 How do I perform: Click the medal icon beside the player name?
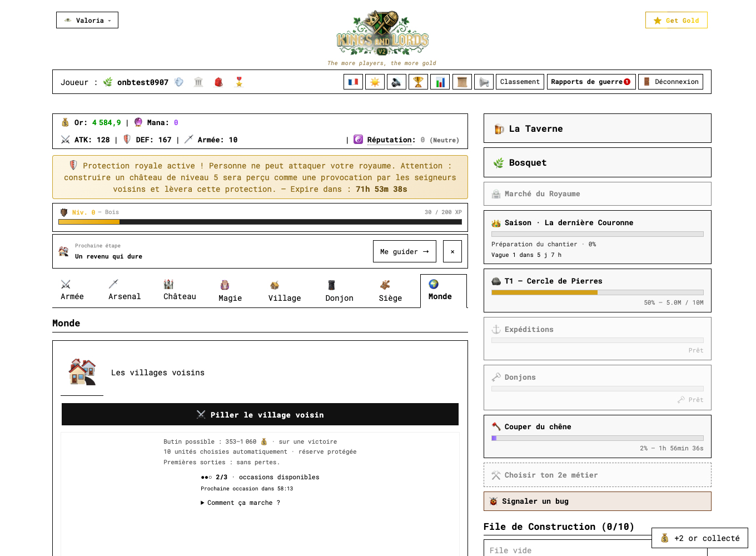[239, 82]
